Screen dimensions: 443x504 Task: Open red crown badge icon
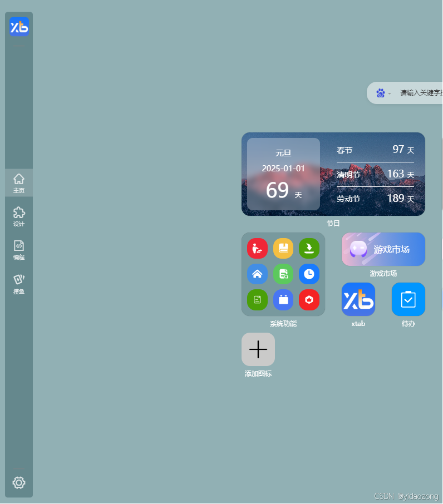(309, 300)
